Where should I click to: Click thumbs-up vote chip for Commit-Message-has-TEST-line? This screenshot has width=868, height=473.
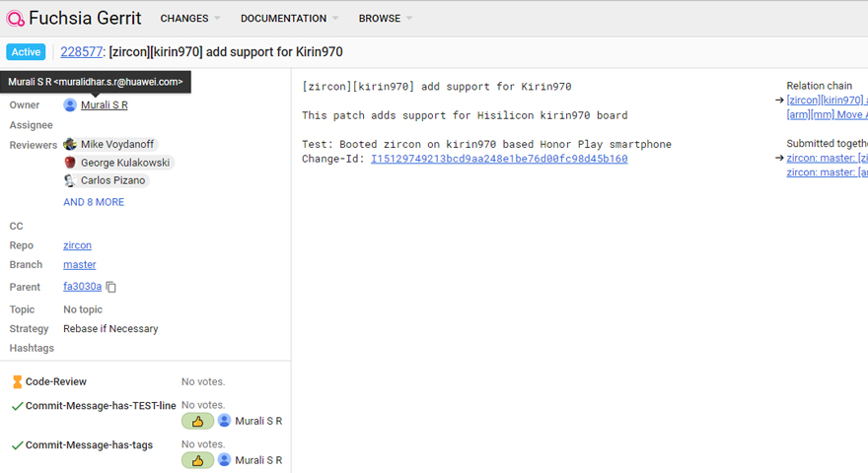tap(197, 421)
